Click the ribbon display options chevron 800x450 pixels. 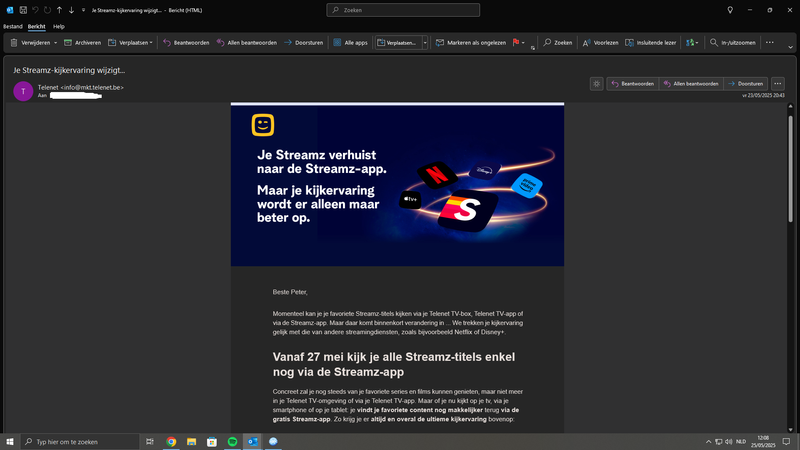[790, 47]
